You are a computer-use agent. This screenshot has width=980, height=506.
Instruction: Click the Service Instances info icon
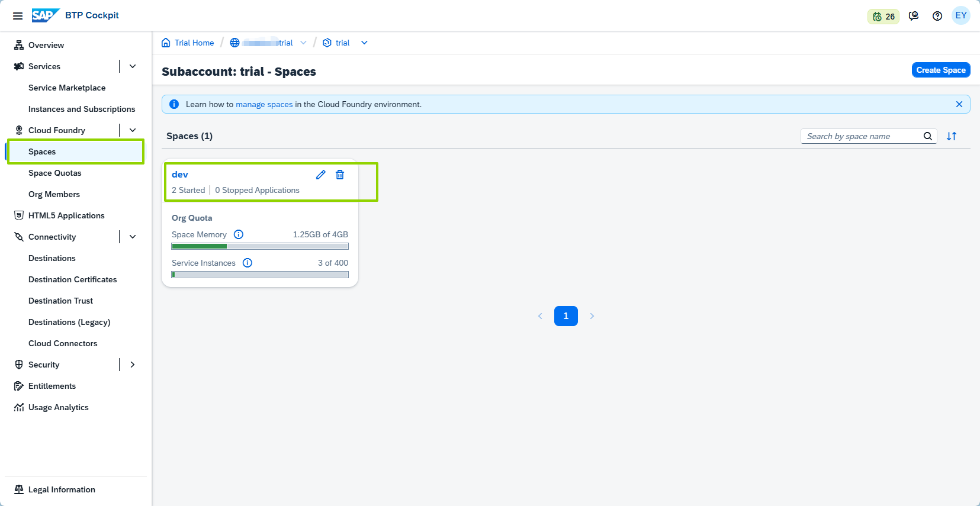[248, 263]
